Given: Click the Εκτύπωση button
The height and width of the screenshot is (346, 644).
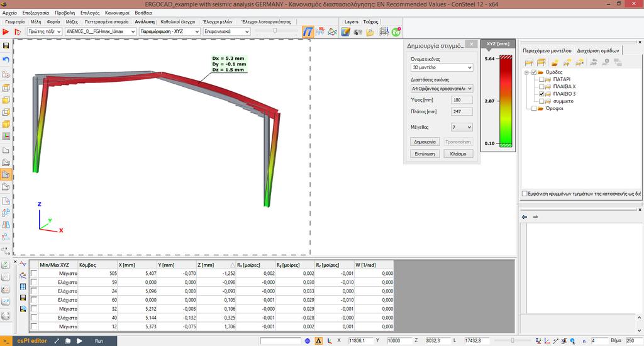Looking at the screenshot, I should point(425,153).
